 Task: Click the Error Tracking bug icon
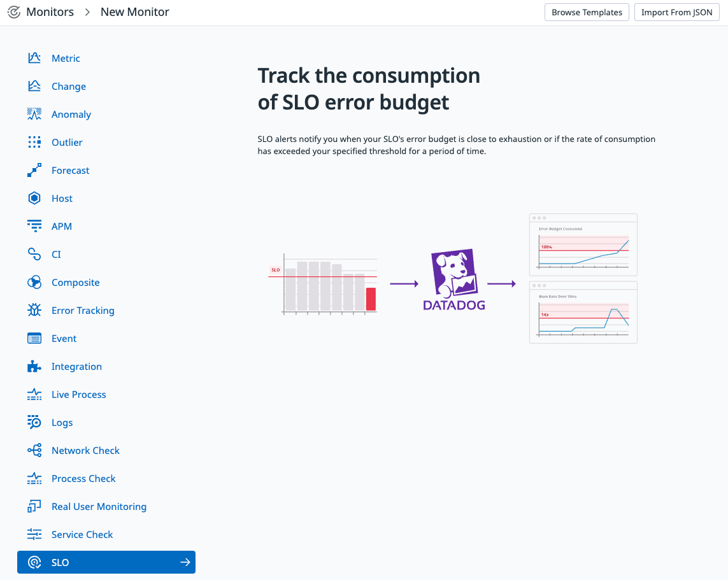tap(34, 310)
